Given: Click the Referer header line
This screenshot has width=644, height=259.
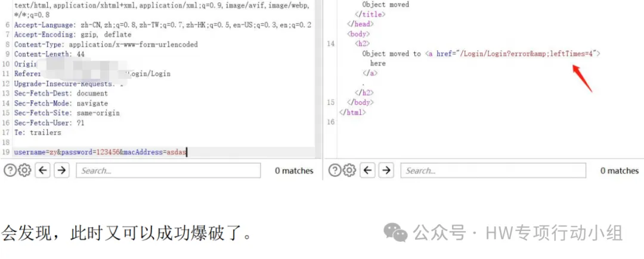Looking at the screenshot, I should [x=92, y=73].
